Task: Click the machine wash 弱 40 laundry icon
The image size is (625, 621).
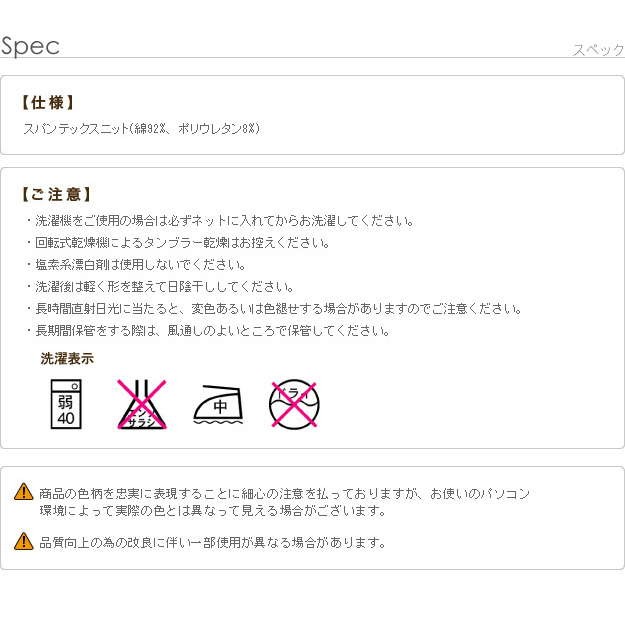Action: pyautogui.click(x=66, y=404)
